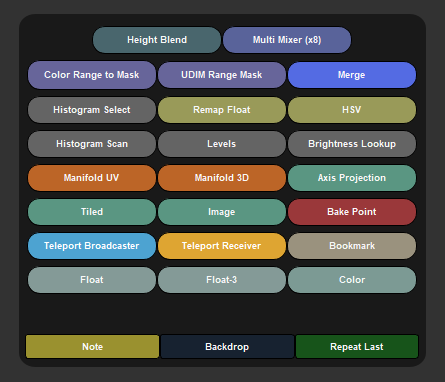445x382 pixels.
Task: Click the blue Merge button
Action: pos(352,75)
